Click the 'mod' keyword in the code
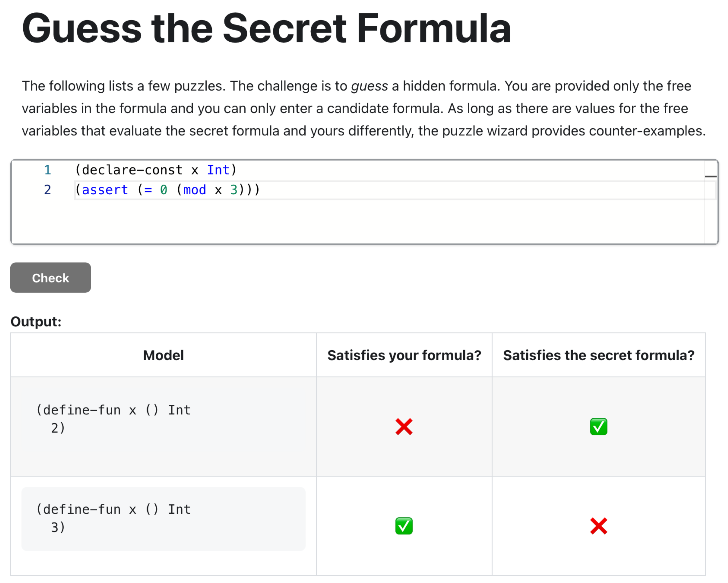The height and width of the screenshot is (583, 728). 195,190
